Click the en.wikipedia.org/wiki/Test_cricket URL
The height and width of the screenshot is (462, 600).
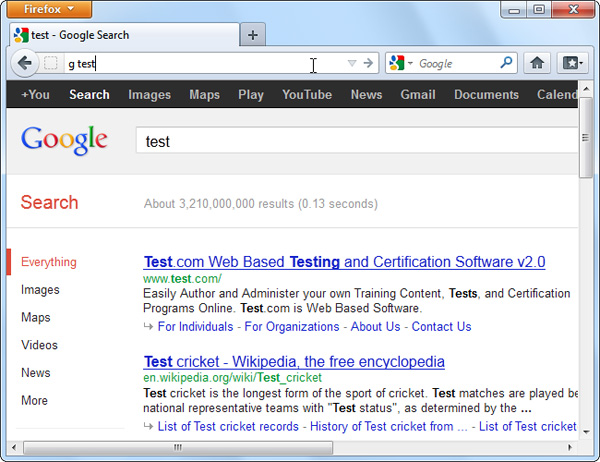(x=232, y=378)
